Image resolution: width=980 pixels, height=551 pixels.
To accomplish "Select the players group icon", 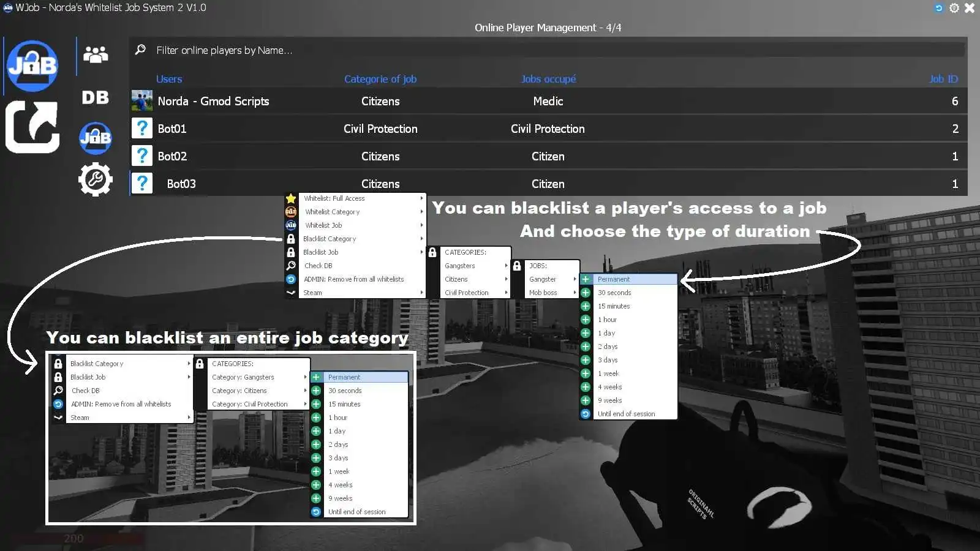I will click(95, 54).
